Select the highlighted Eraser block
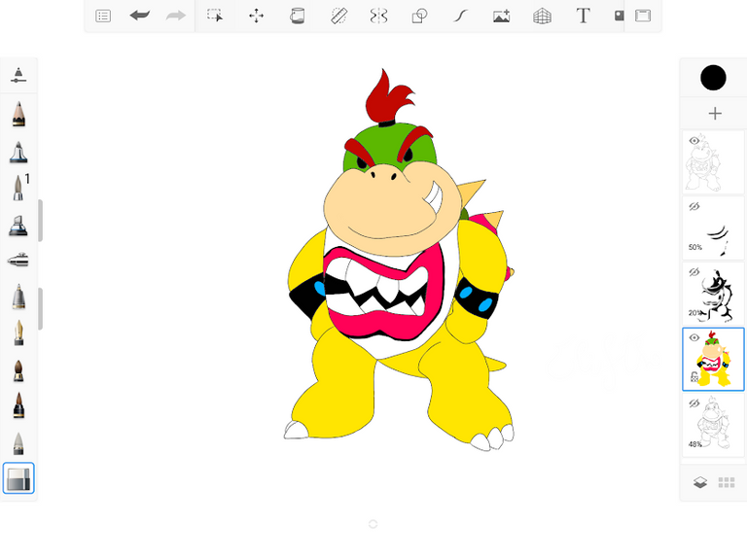This screenshot has width=747, height=560. [x=18, y=478]
